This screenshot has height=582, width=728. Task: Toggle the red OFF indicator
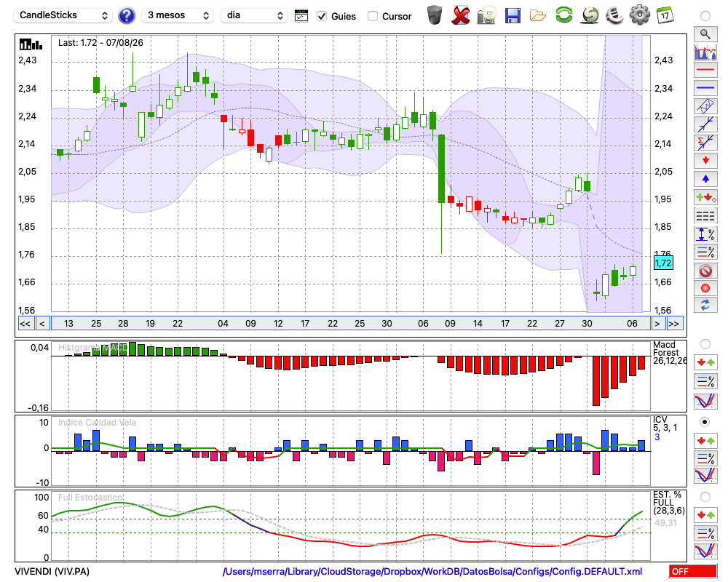693,571
